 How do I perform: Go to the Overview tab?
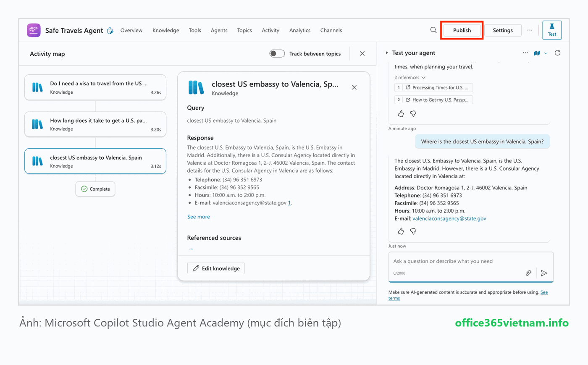point(131,30)
